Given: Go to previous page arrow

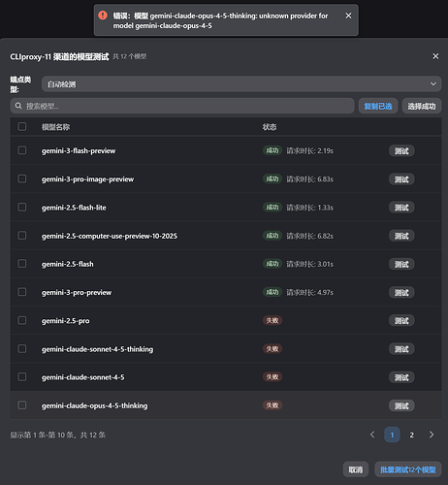Looking at the screenshot, I should (x=372, y=435).
